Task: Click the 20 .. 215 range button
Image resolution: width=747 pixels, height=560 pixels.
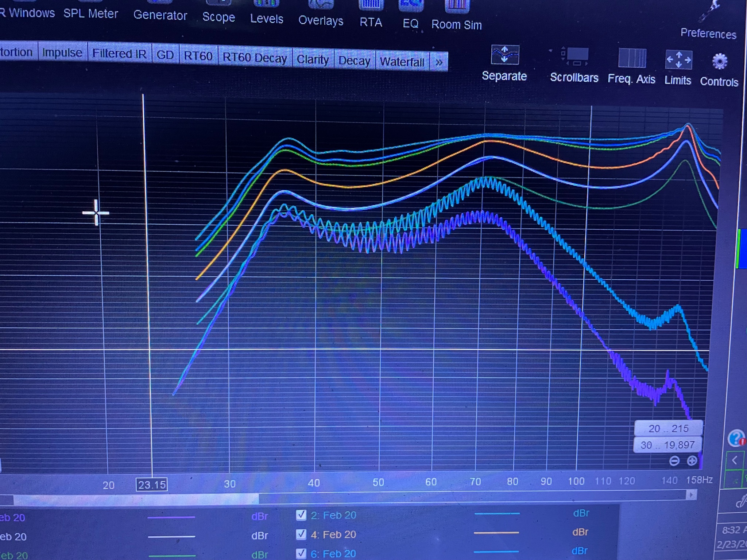Action: tap(669, 428)
